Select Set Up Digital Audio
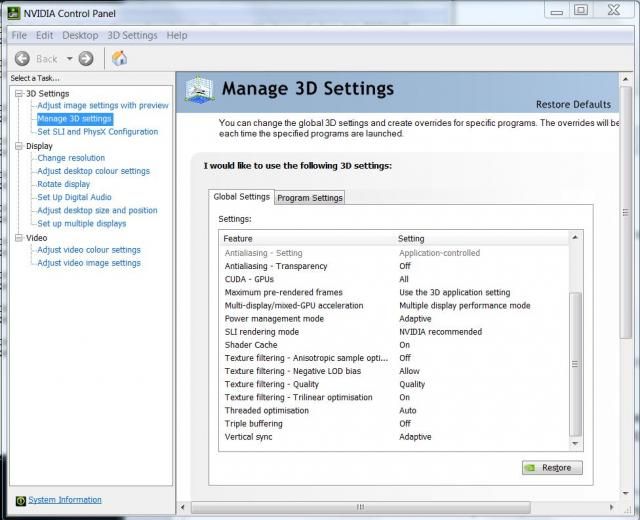 point(74,197)
